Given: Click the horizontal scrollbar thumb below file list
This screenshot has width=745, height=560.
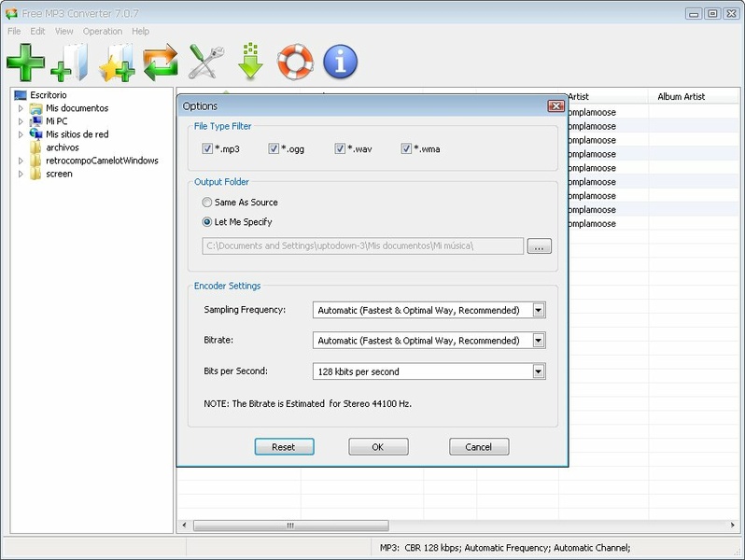Looking at the screenshot, I should pyautogui.click(x=289, y=525).
